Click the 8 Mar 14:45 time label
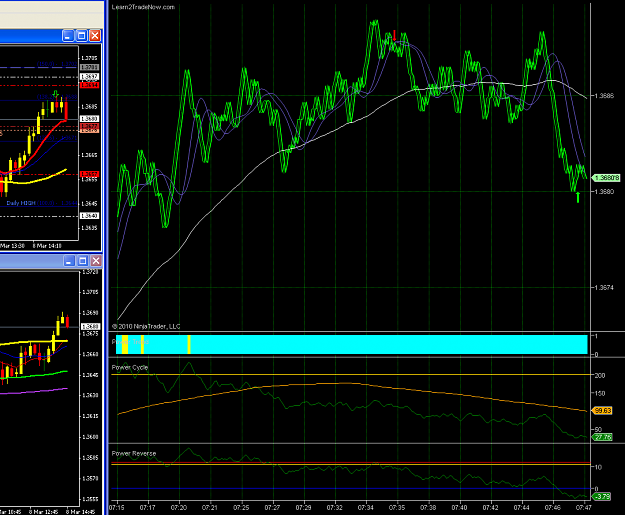 80,512
